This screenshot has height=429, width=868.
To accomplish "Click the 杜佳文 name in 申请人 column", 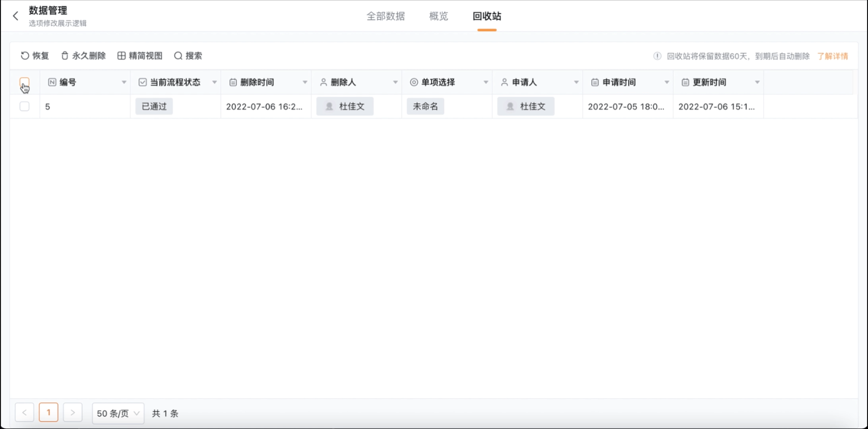I will (x=533, y=106).
